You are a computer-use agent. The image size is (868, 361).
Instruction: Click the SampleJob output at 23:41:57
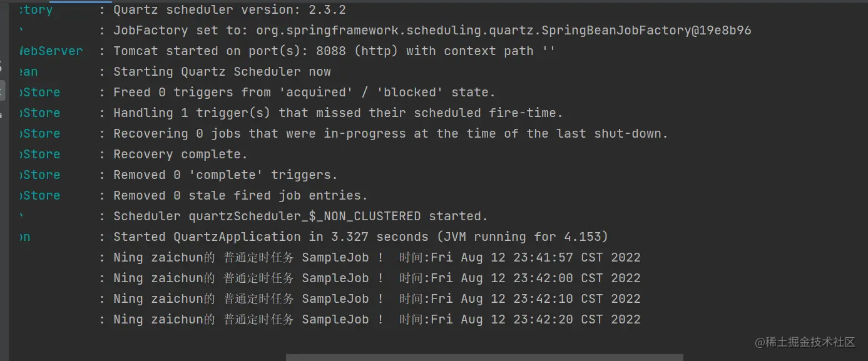[377, 258]
